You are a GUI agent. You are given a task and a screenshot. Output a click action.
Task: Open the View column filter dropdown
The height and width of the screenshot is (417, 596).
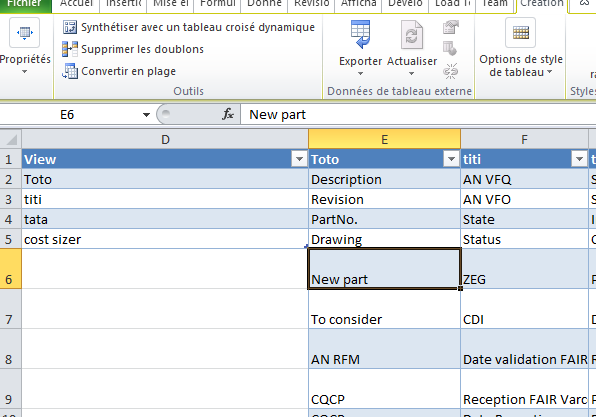coord(299,159)
